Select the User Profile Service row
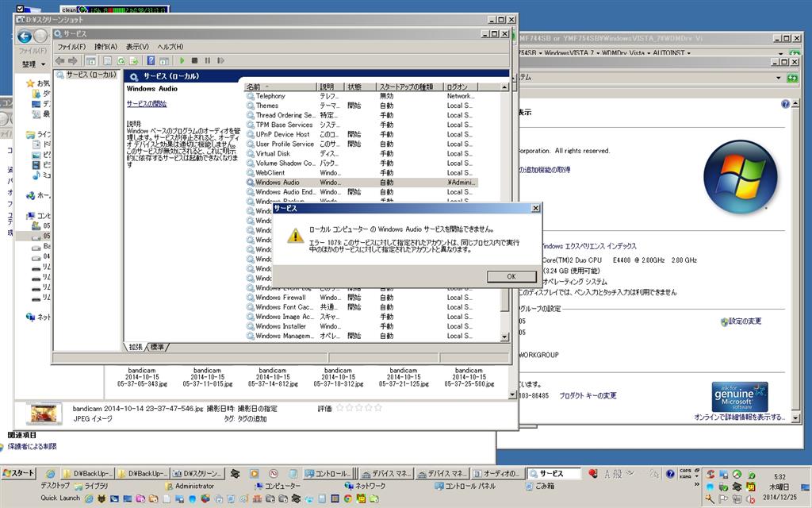The width and height of the screenshot is (812, 508). click(x=361, y=144)
